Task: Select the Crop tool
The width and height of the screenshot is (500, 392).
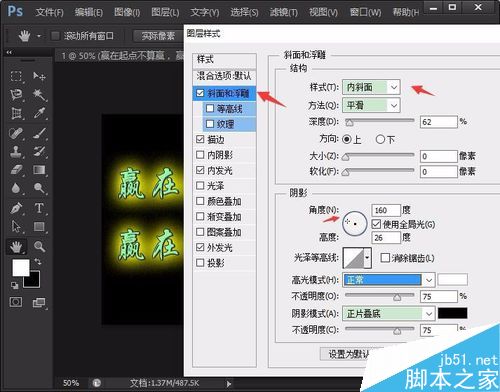Action: pos(16,114)
